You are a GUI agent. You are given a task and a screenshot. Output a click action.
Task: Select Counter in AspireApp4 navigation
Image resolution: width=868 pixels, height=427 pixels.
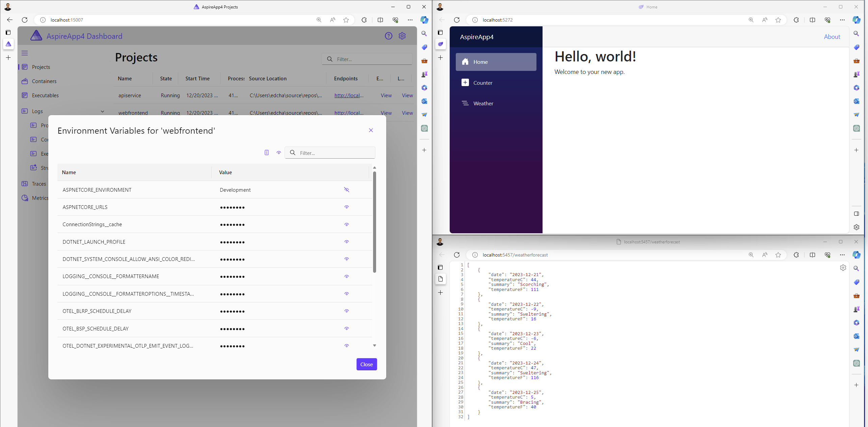496,83
